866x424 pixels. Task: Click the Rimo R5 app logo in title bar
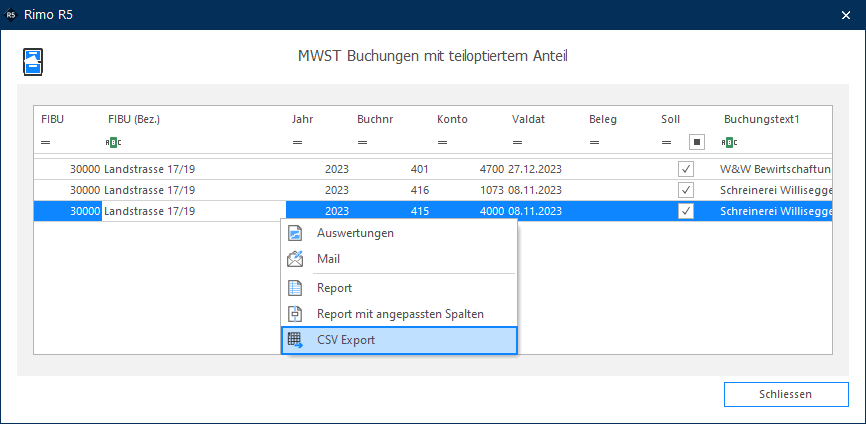(x=10, y=15)
